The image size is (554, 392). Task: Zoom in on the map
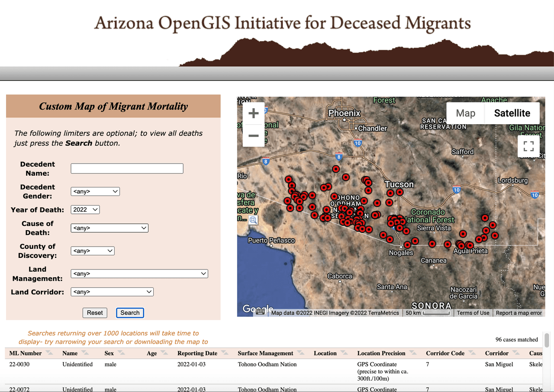tap(253, 112)
